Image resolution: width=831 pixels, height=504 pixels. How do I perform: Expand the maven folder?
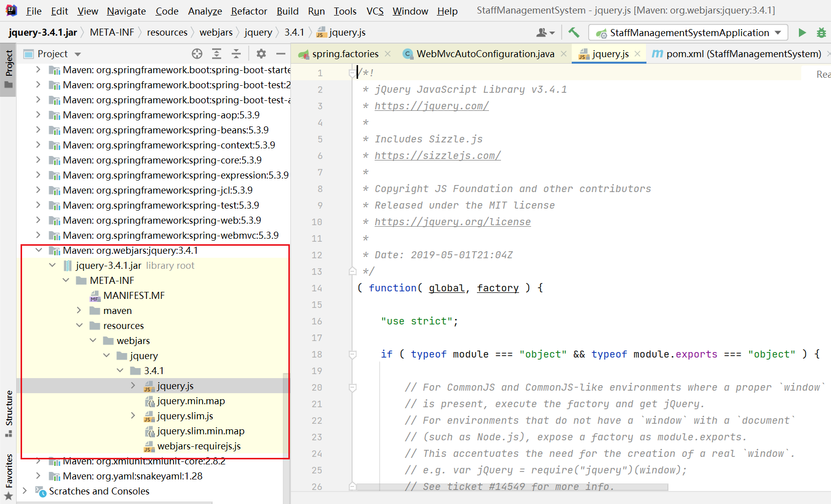click(79, 310)
